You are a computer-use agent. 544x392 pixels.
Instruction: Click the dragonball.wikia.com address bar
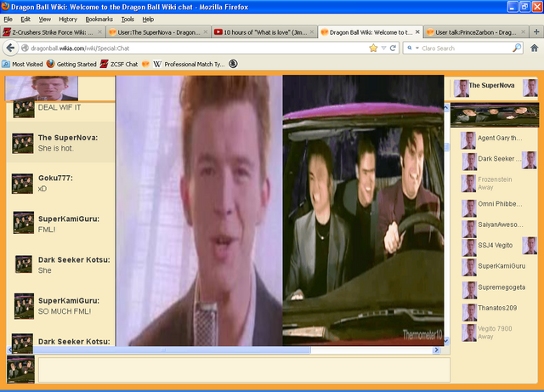pyautogui.click(x=195, y=48)
